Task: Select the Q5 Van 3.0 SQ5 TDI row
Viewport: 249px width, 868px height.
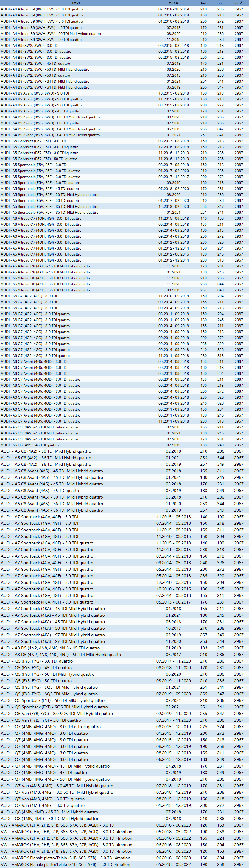Action: point(57,713)
